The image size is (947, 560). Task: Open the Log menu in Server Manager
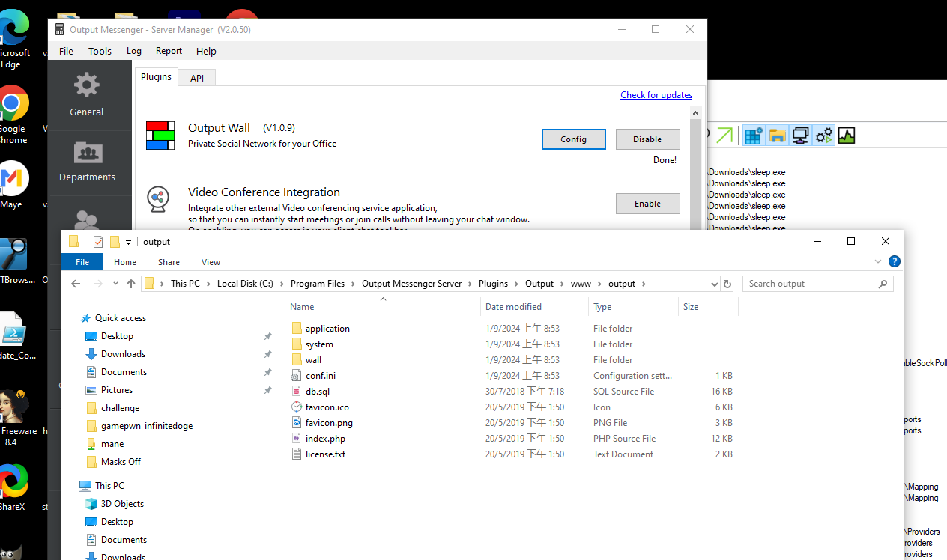coord(134,51)
